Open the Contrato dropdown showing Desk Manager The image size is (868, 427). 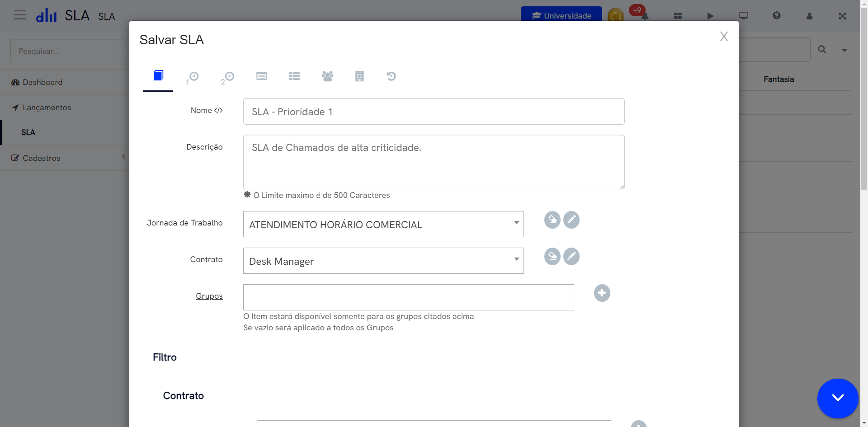(383, 261)
